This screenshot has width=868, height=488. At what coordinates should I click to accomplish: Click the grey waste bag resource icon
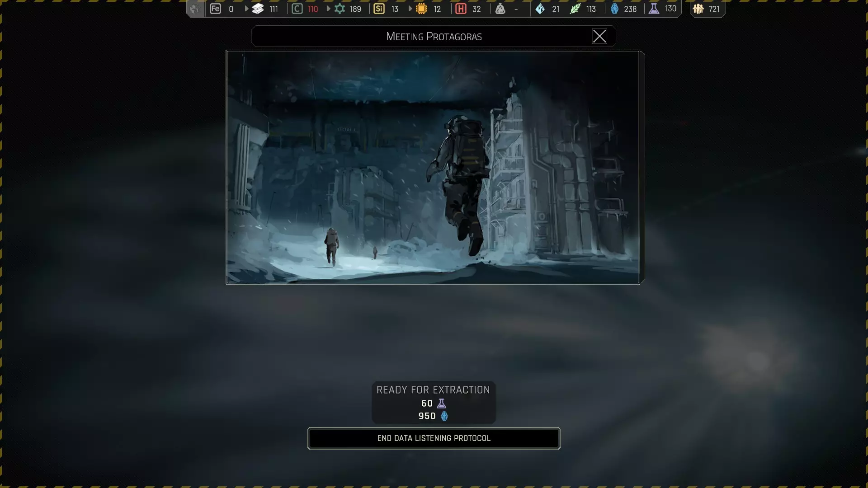pos(500,9)
